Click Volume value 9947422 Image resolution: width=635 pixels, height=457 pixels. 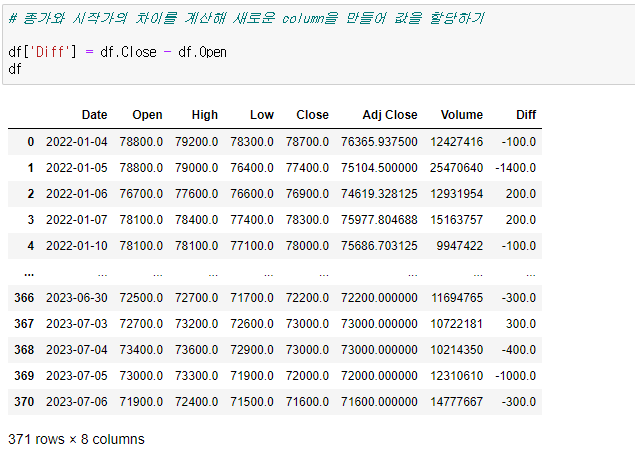coord(460,246)
